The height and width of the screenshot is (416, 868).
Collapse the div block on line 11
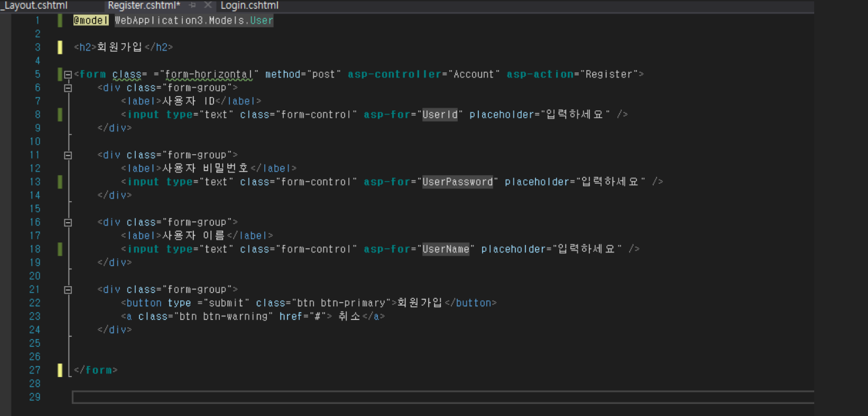(68, 155)
